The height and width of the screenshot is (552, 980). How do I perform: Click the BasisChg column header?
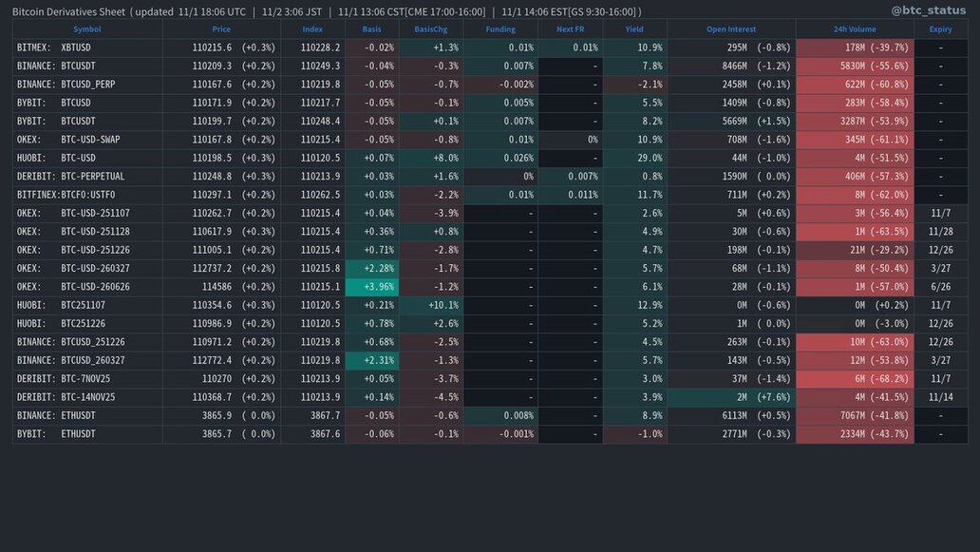click(430, 29)
